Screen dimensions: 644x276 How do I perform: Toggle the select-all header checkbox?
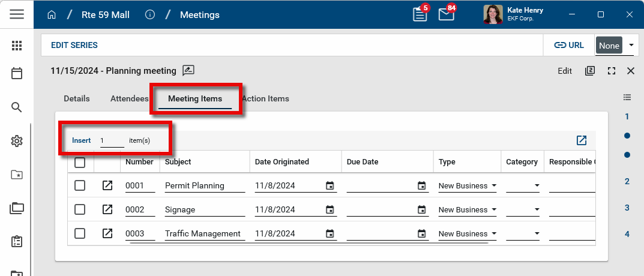[x=80, y=162]
